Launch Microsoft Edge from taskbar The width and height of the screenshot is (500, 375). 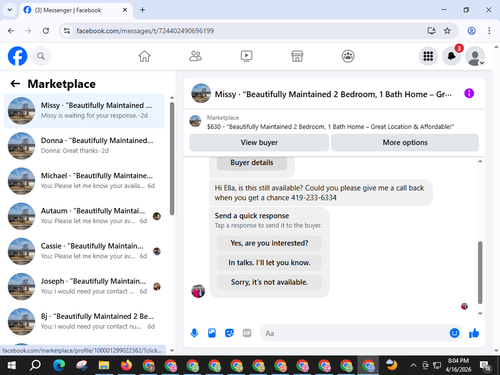point(59,365)
